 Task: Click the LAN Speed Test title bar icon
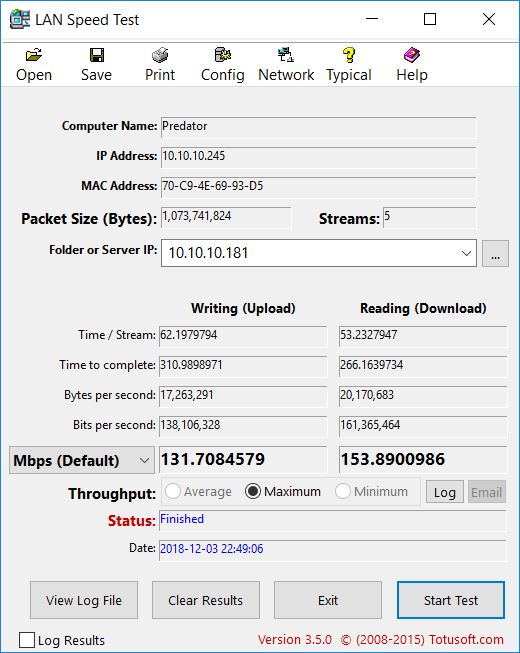(20, 19)
